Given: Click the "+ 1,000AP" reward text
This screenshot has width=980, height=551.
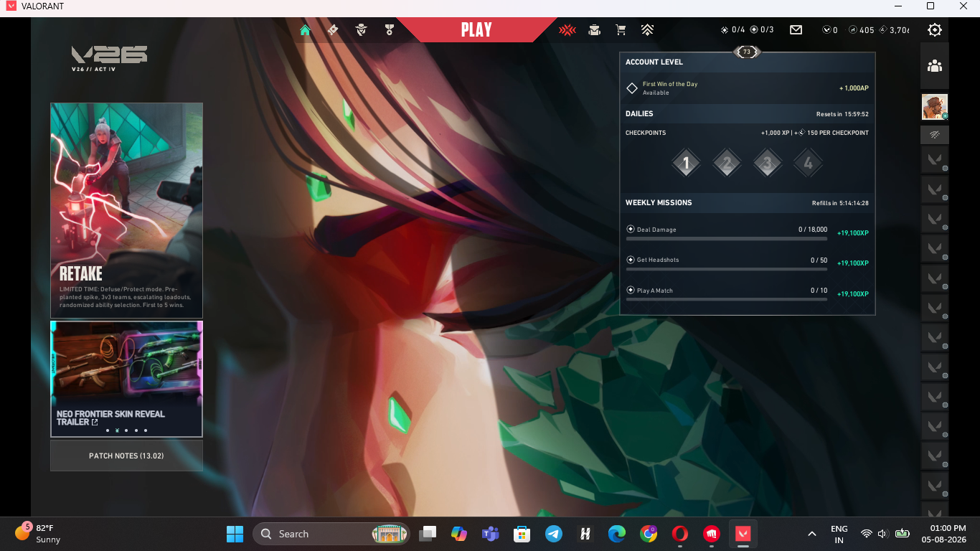Looking at the screenshot, I should tap(854, 88).
